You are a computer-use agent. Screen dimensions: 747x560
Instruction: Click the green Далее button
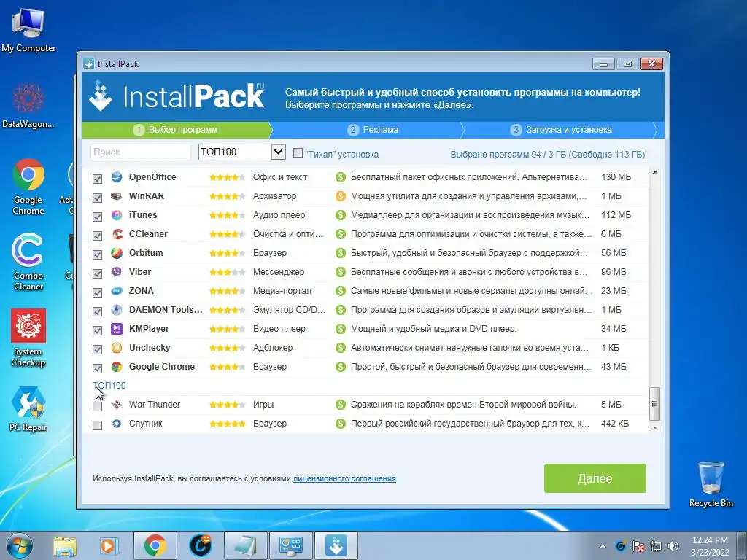point(595,478)
